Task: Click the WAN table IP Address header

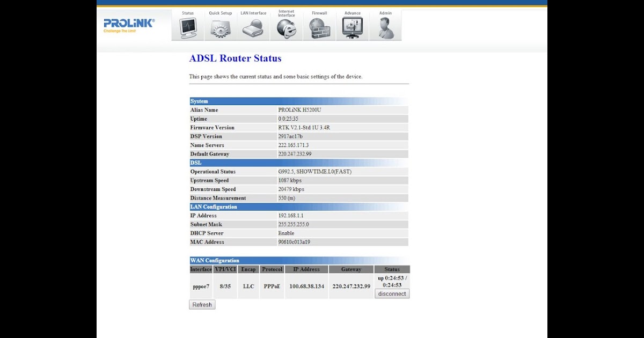Action: tap(306, 269)
